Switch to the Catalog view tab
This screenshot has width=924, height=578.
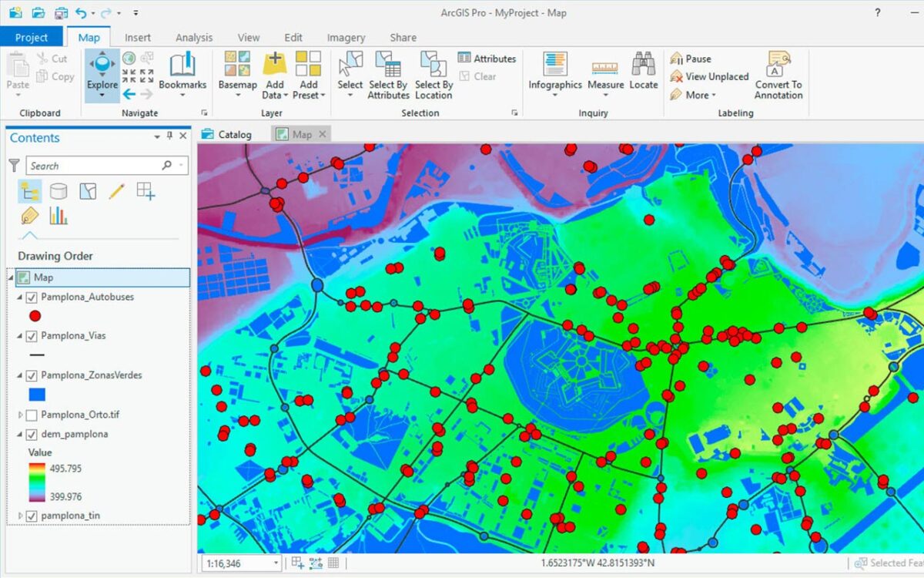(x=227, y=134)
